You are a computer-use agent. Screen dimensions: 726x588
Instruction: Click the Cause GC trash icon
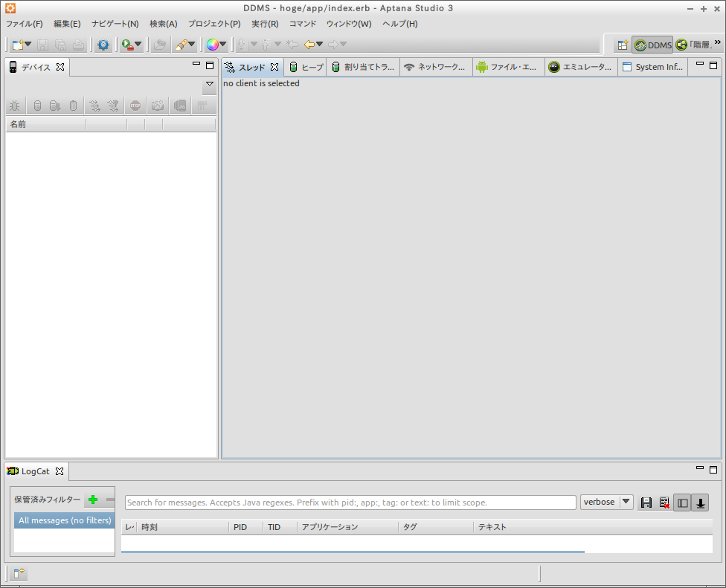[x=73, y=106]
